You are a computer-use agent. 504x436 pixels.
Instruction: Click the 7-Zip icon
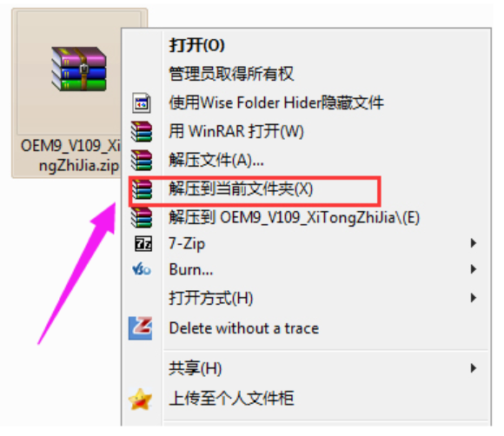tap(143, 243)
